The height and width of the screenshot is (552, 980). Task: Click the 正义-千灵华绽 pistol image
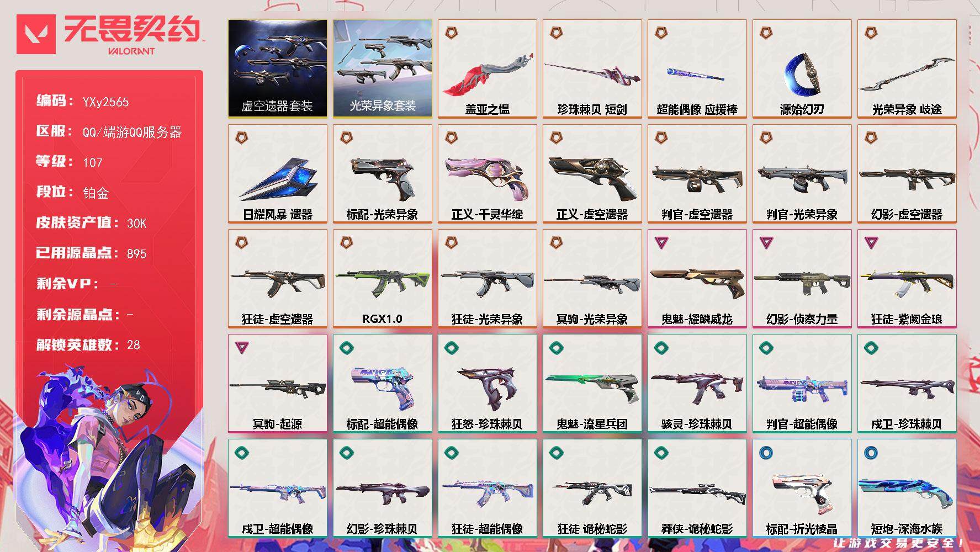487,177
